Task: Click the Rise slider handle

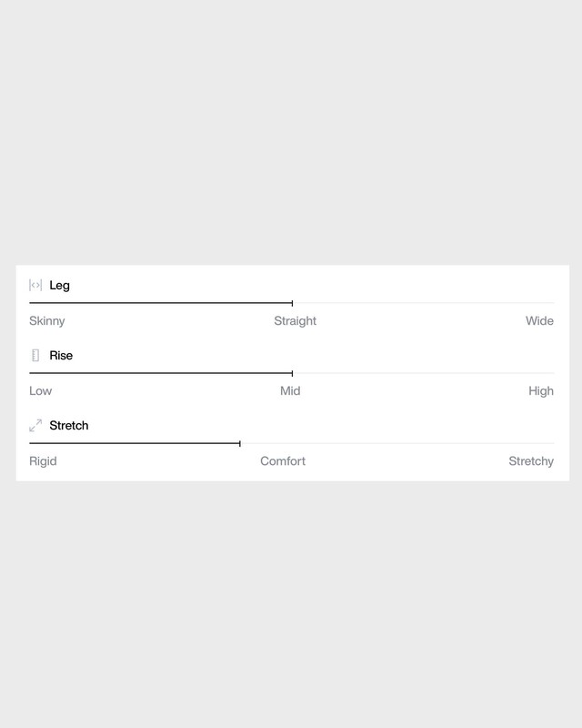Action: (292, 373)
